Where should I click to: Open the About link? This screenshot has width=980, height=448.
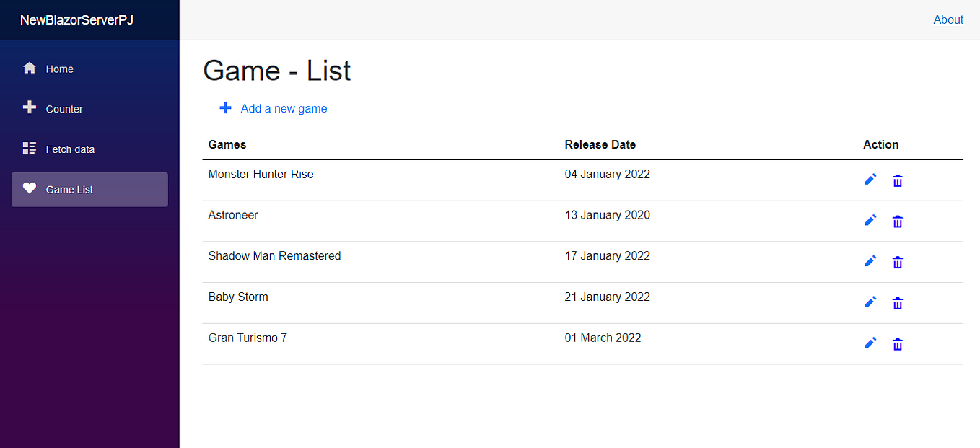(948, 20)
